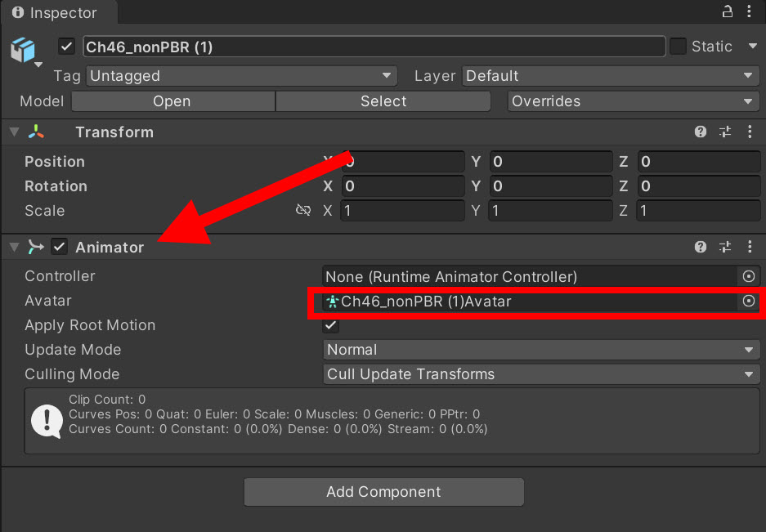Click the Controller object picker circle

pos(748,276)
